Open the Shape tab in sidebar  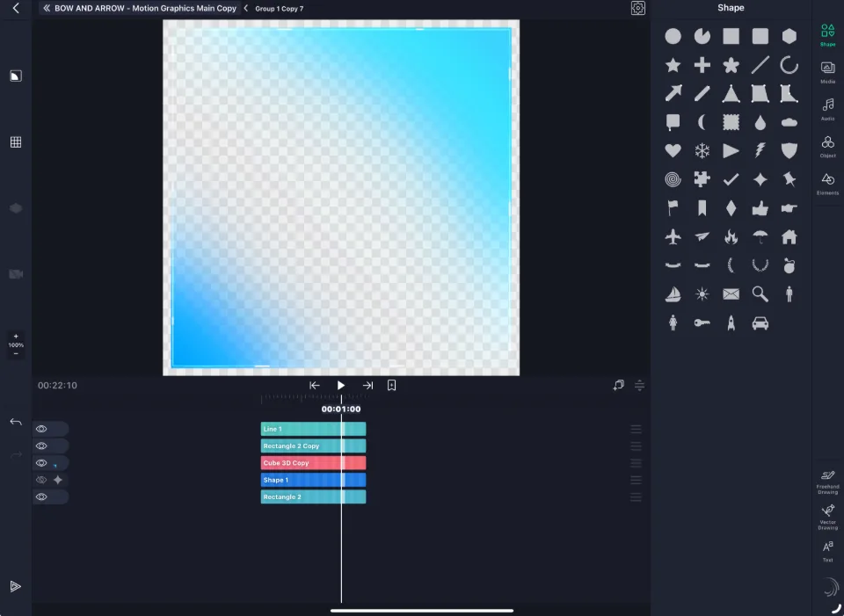[828, 35]
